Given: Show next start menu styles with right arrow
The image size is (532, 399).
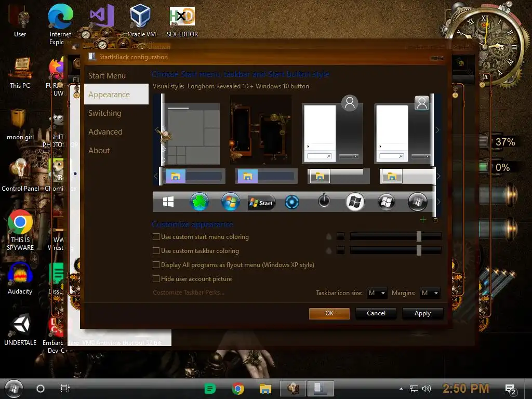Looking at the screenshot, I should 437,130.
